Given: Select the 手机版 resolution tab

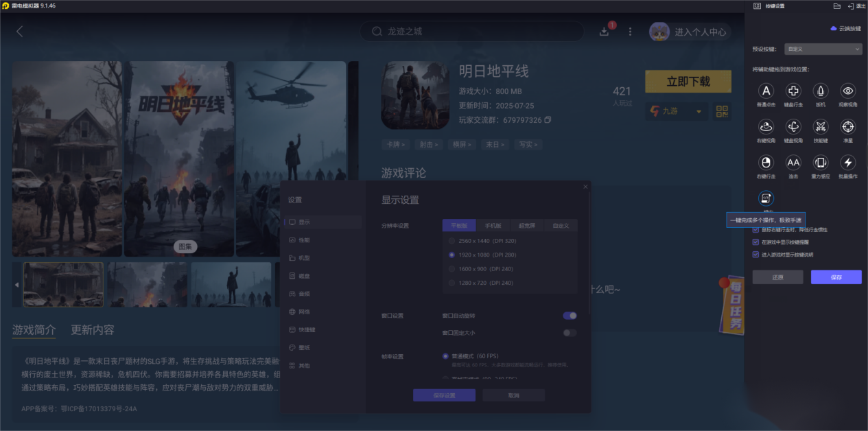Looking at the screenshot, I should (x=493, y=225).
